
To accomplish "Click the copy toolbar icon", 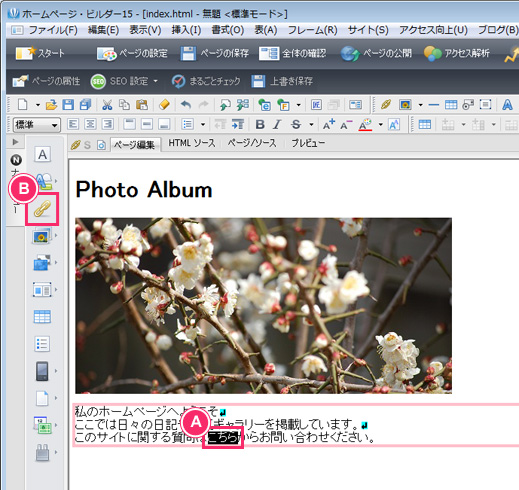I will 124,105.
